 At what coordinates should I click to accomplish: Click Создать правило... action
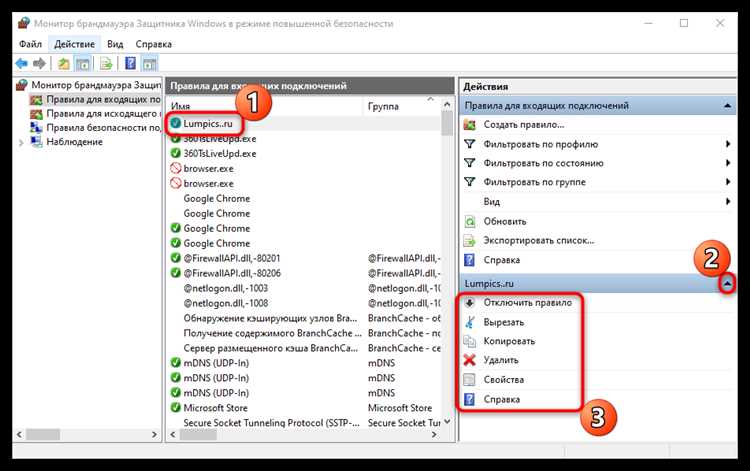(x=524, y=125)
